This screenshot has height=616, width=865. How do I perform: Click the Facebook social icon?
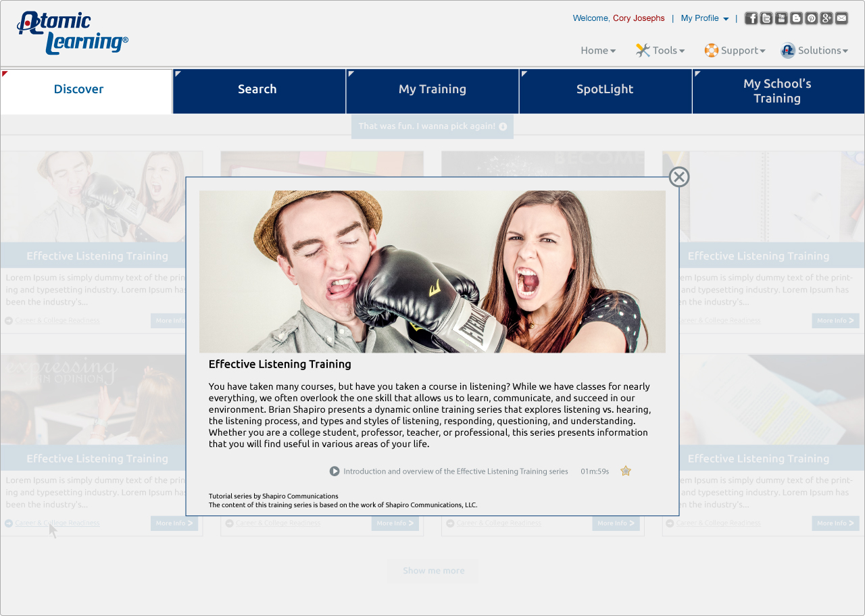(x=751, y=18)
